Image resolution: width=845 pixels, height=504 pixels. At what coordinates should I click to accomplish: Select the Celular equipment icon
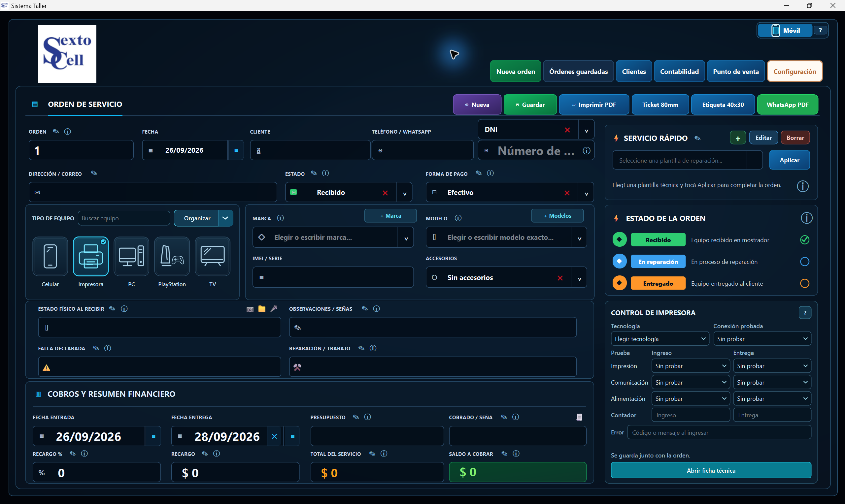(50, 256)
